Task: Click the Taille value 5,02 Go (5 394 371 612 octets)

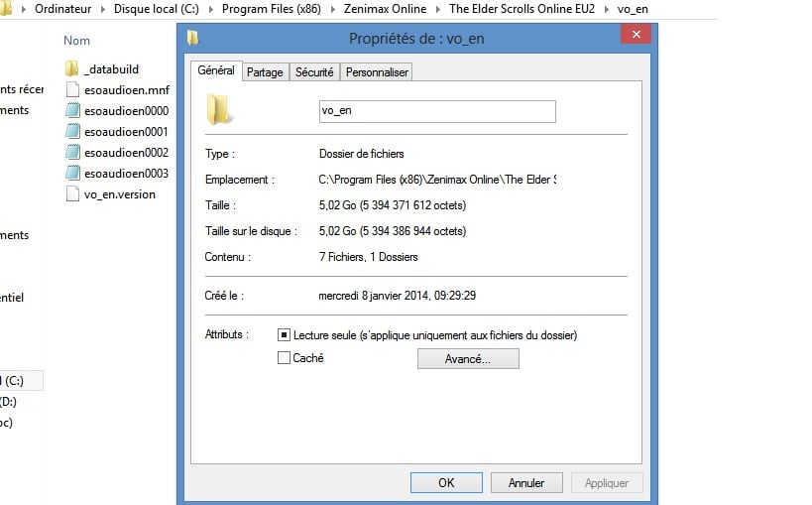Action: coord(393,205)
